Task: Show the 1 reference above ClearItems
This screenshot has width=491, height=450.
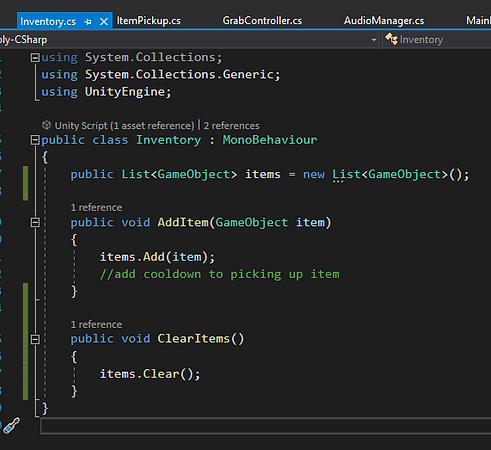Action: (96, 325)
